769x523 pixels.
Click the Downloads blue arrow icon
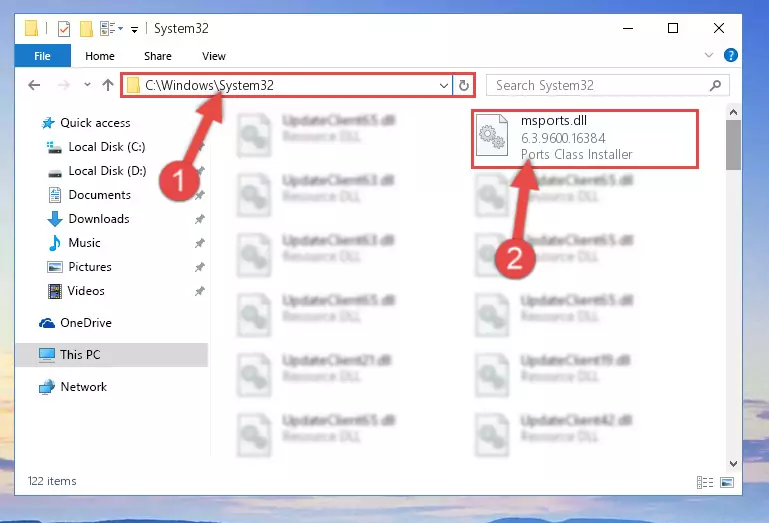[55, 219]
